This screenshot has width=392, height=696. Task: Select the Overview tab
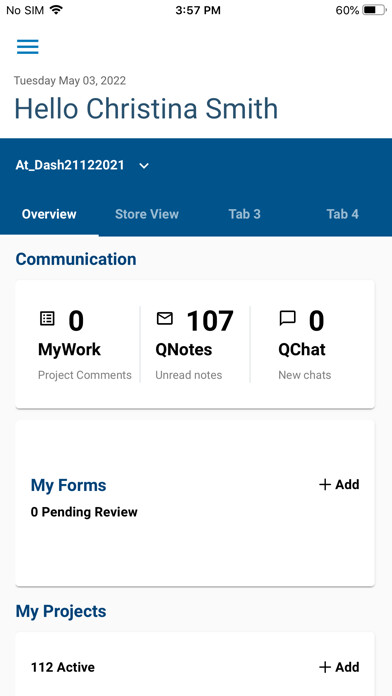coord(49,214)
